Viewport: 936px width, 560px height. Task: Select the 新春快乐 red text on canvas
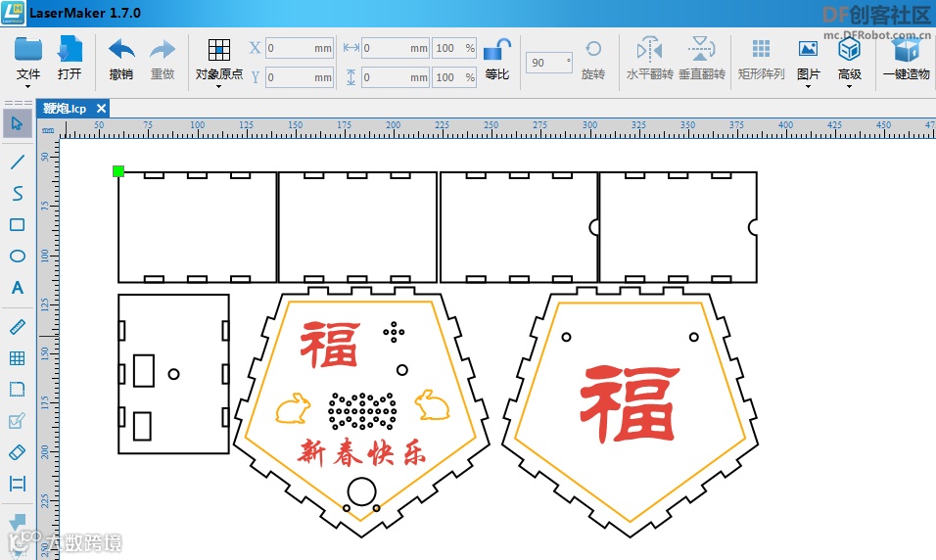(361, 452)
